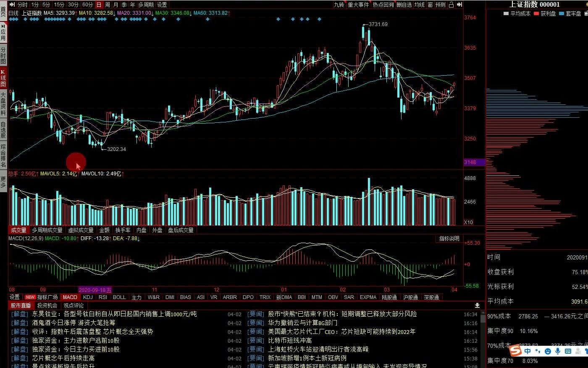Select W&R indicator
588x368 pixels.
[x=154, y=297]
